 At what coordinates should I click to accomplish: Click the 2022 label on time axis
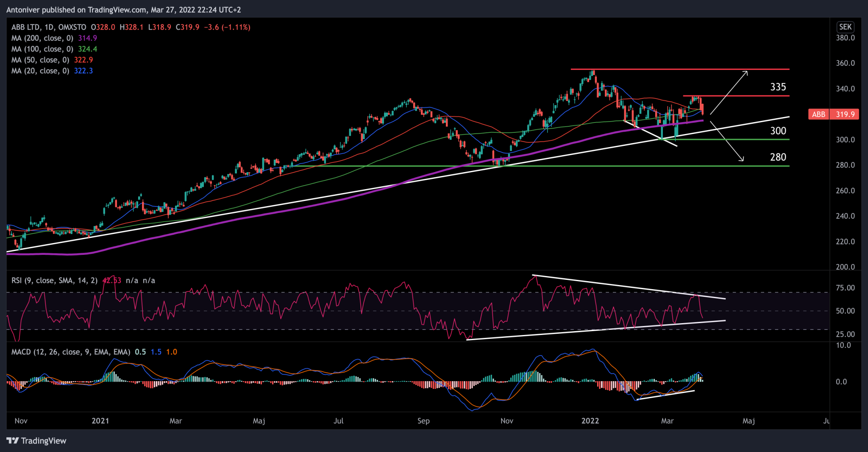(x=590, y=421)
